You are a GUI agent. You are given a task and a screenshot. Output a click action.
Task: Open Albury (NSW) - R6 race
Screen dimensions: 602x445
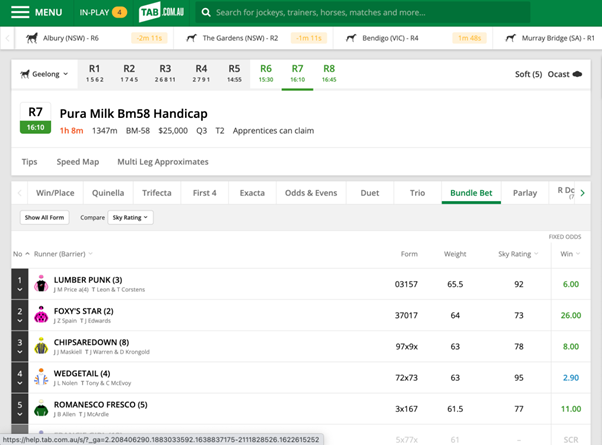tap(94, 38)
